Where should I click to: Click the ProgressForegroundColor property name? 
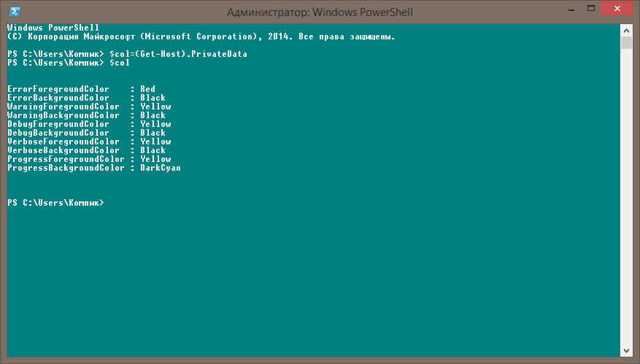[66, 159]
